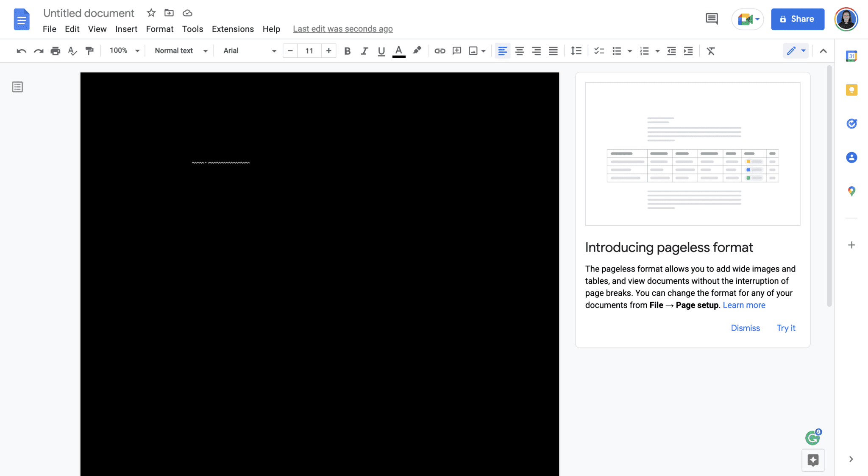Open the zoom 100% dropdown

tap(124, 50)
